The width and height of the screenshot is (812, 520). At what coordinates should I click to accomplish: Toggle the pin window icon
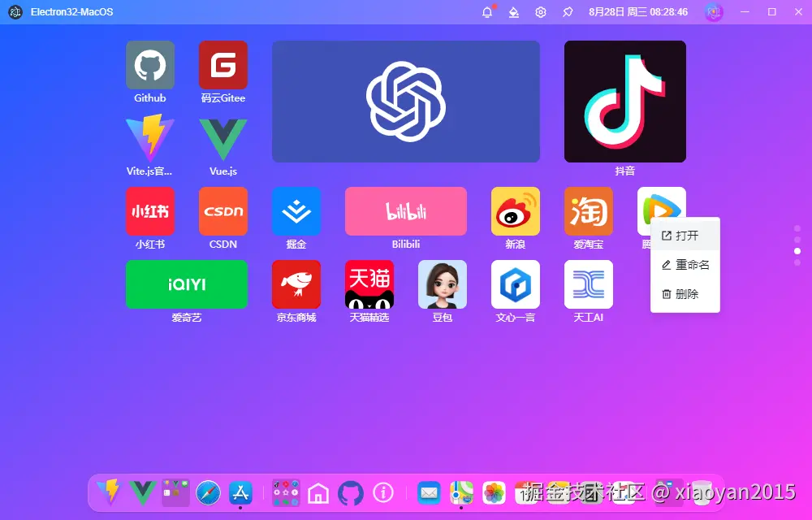[568, 12]
